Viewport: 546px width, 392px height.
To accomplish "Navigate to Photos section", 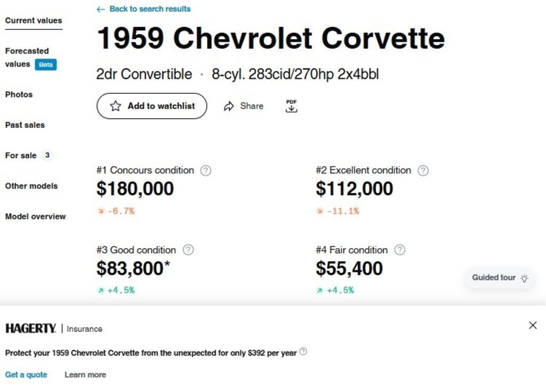I will (x=19, y=94).
